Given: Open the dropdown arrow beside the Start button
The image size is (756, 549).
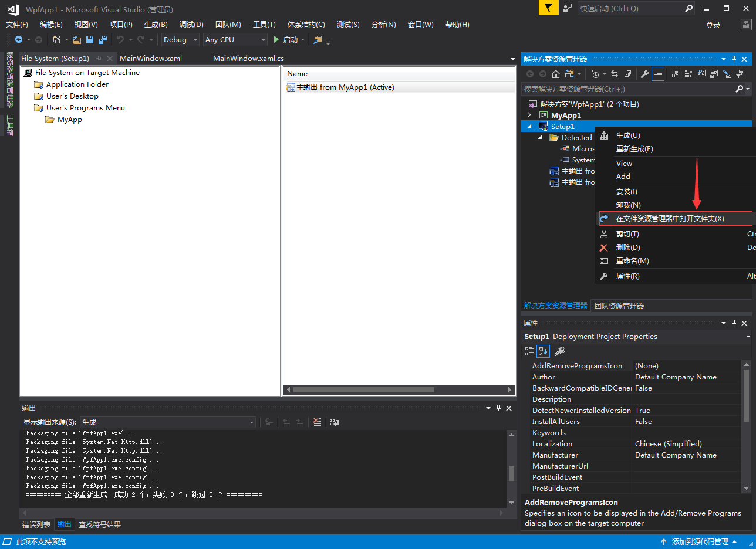Looking at the screenshot, I should click(x=303, y=40).
